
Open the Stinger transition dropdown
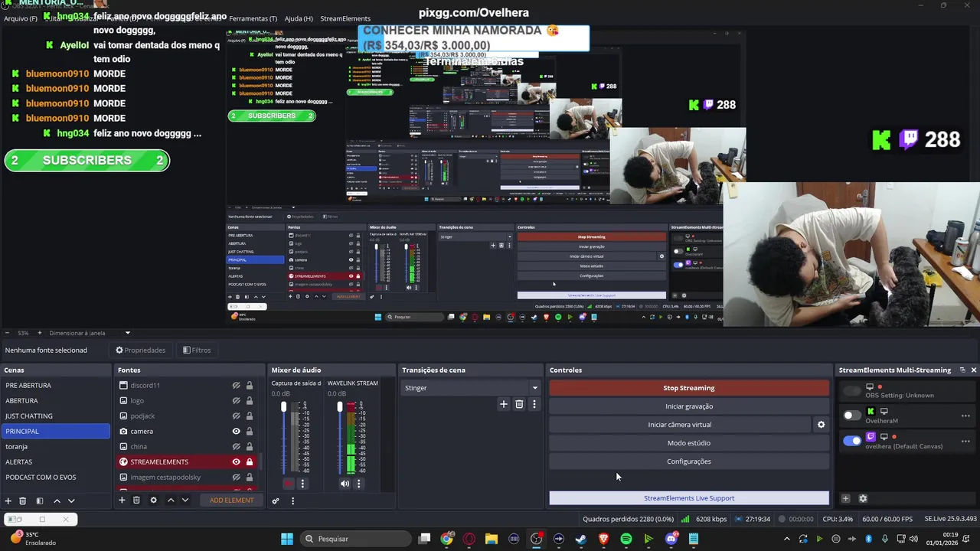tap(471, 388)
